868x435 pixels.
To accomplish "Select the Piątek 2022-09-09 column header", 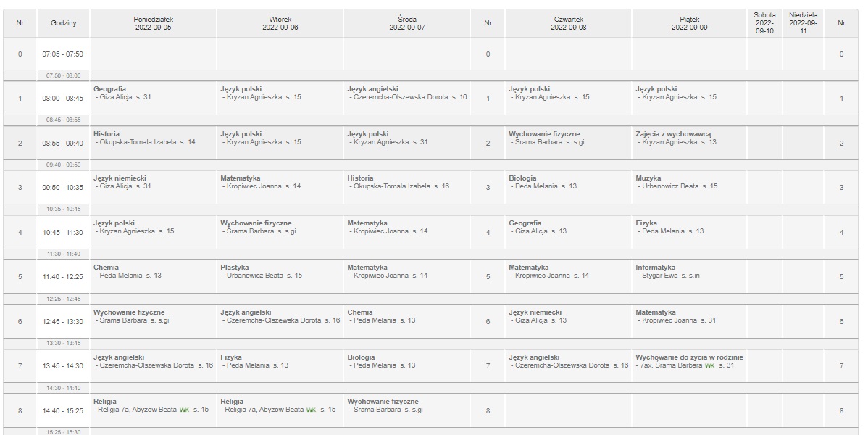I will point(689,23).
